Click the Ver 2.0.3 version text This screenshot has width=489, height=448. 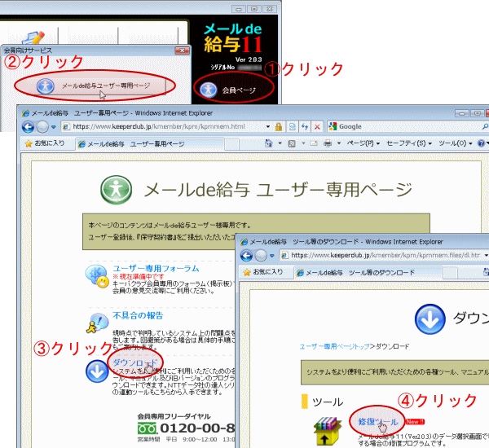tap(249, 59)
